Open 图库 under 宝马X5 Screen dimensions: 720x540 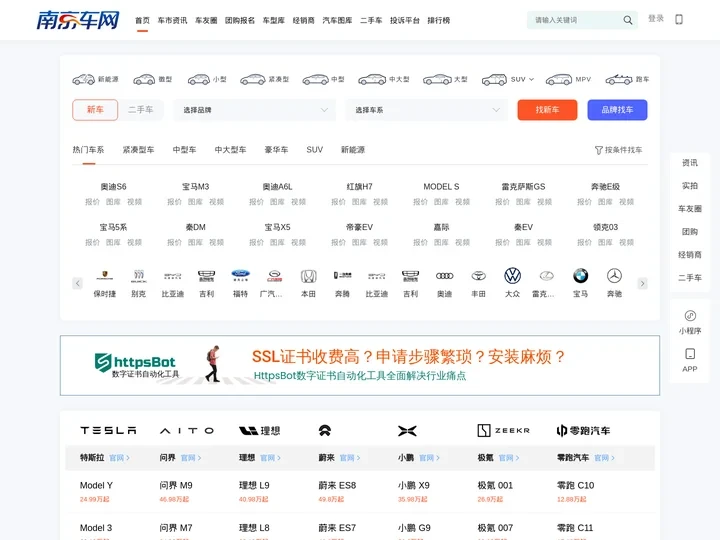(x=277, y=242)
